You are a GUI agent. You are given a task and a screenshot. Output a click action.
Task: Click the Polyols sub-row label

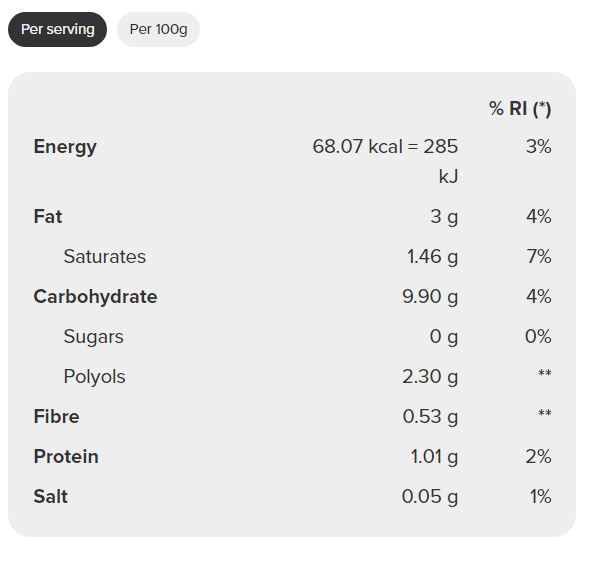click(95, 377)
